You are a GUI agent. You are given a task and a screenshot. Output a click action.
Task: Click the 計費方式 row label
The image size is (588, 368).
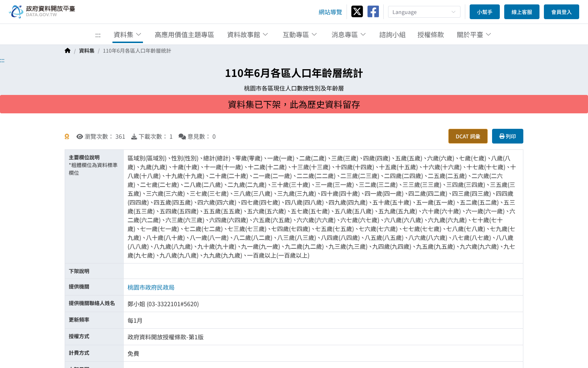(79, 353)
